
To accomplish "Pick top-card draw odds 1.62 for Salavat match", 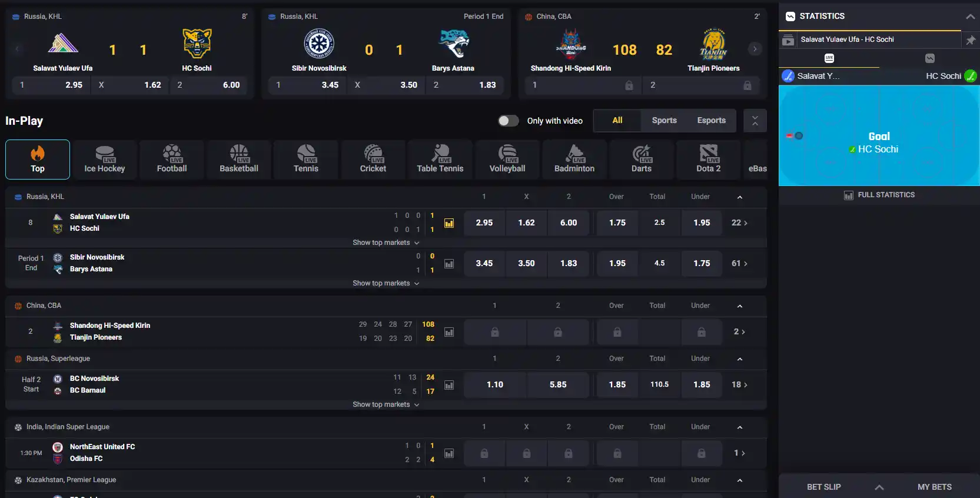I will point(130,85).
